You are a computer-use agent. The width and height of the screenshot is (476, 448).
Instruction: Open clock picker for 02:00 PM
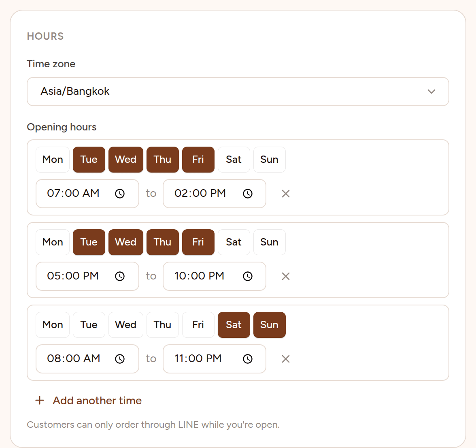[x=248, y=194]
